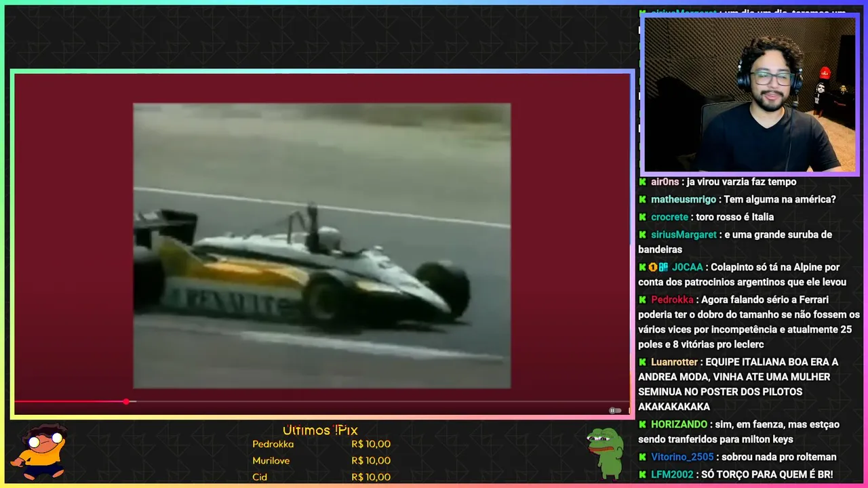Click Murilove in the Pix donation list
Image resolution: width=868 pixels, height=488 pixels.
271,460
